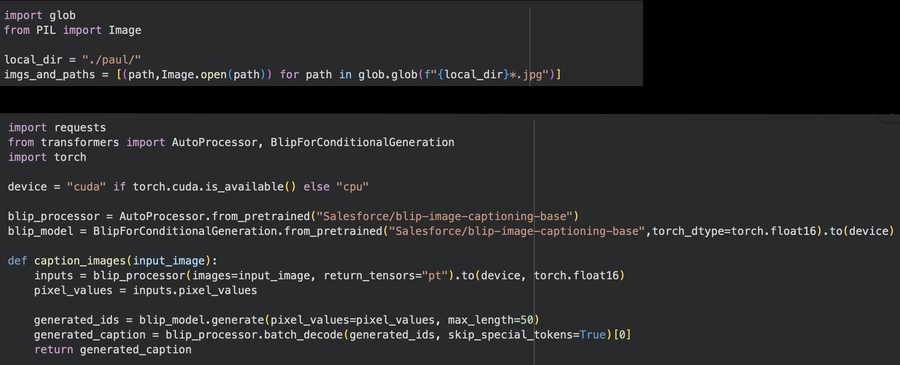Click the '*.jpg' pattern text
900x365 pixels.
click(526, 75)
